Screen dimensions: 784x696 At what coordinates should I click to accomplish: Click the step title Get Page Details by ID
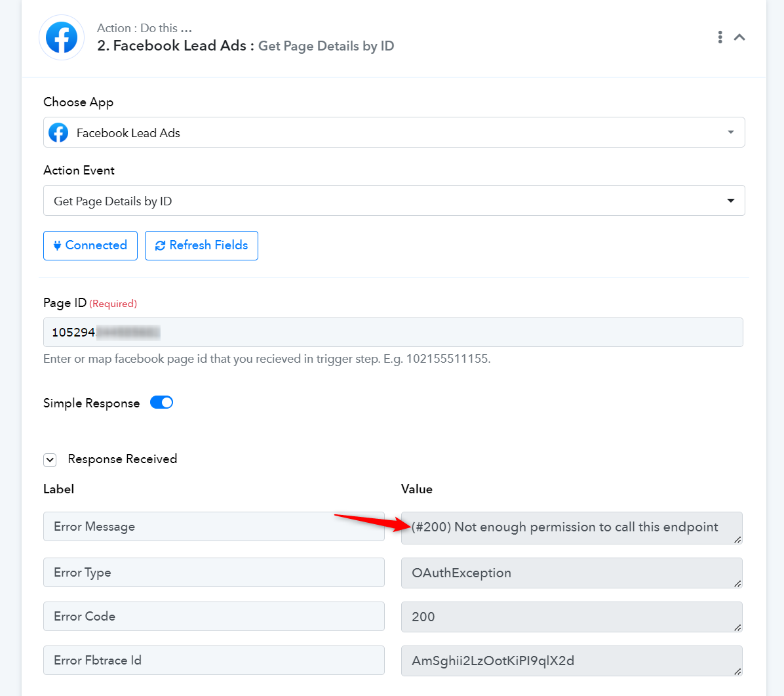[x=326, y=46]
